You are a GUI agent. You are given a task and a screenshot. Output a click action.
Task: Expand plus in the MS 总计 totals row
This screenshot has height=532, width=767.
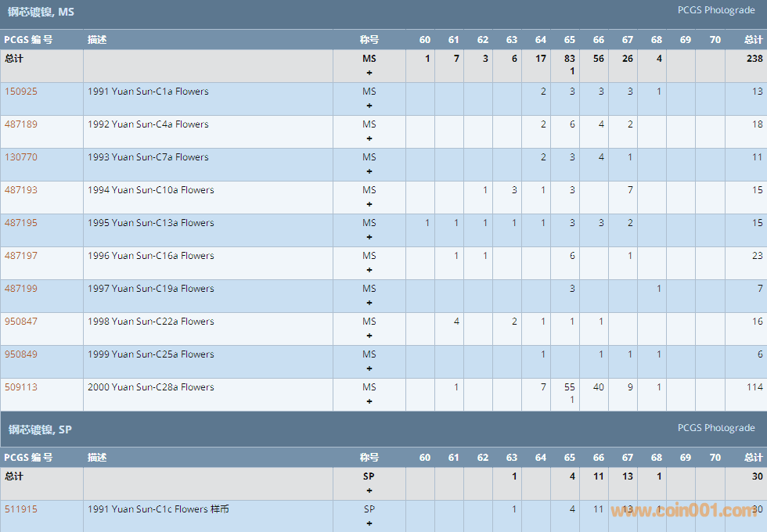click(369, 73)
